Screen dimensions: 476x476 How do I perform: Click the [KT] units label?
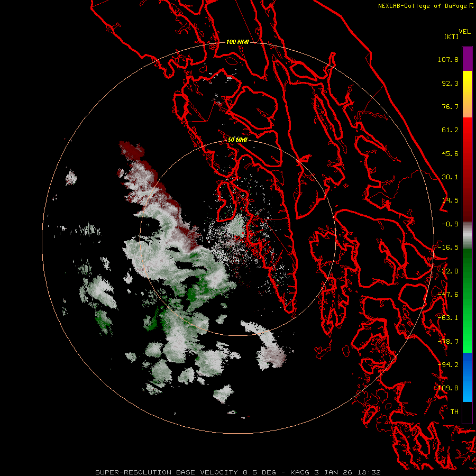(451, 36)
